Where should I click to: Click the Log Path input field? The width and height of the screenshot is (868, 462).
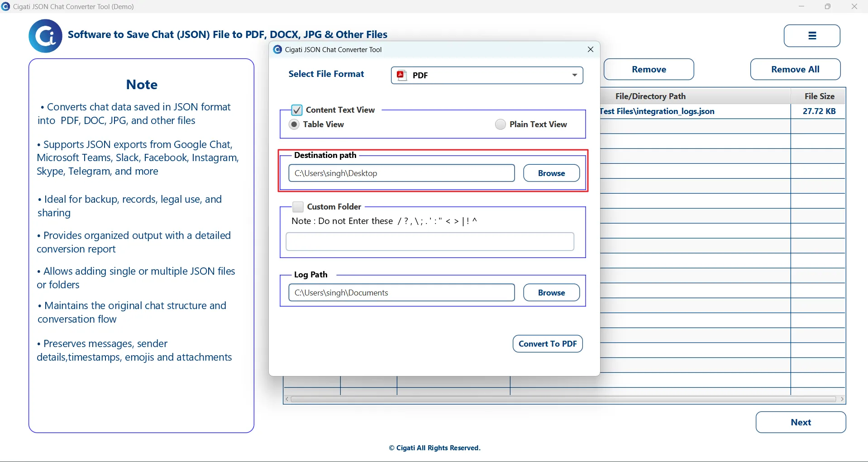(401, 293)
